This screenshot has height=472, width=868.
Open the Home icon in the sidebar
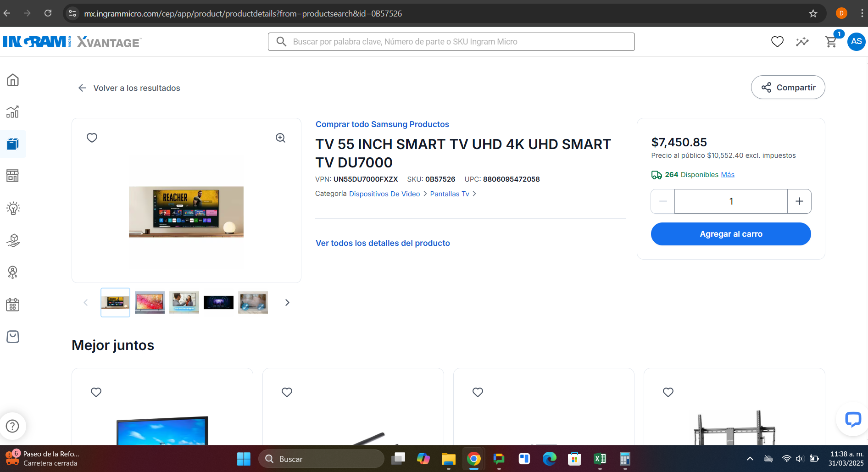coord(13,80)
